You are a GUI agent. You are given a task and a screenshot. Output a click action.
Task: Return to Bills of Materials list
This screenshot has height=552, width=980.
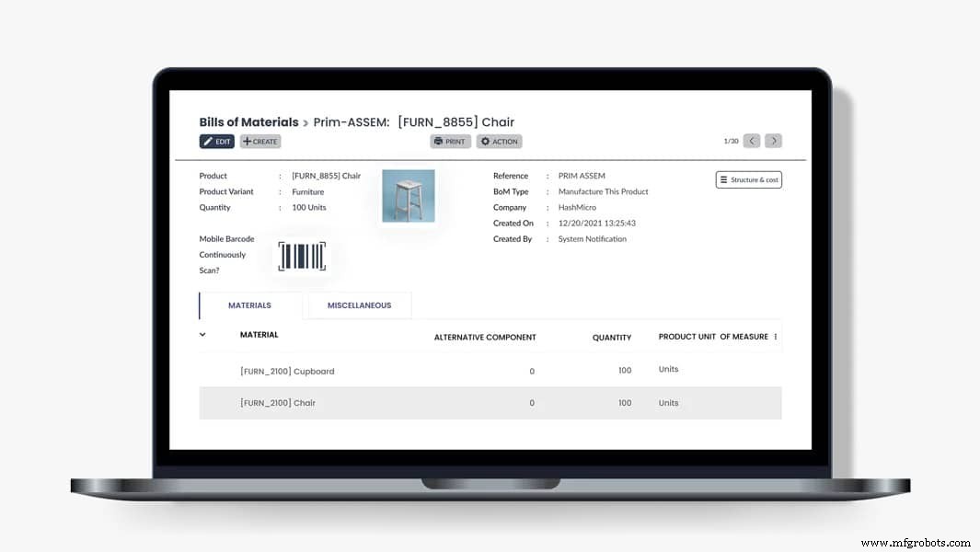tap(248, 121)
